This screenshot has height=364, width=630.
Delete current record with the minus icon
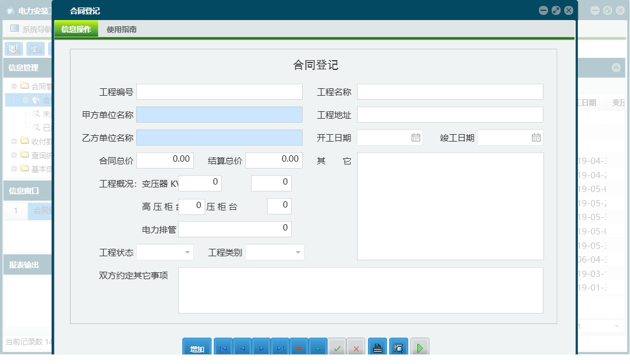point(299,347)
